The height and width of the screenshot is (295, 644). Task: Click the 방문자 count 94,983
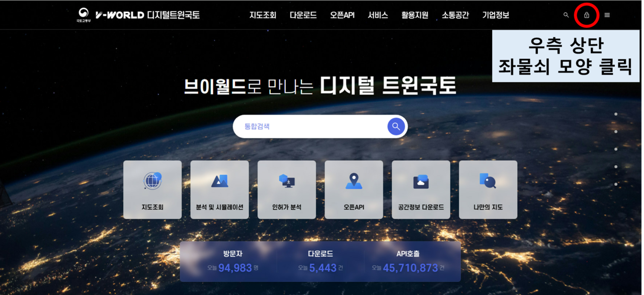(x=235, y=268)
